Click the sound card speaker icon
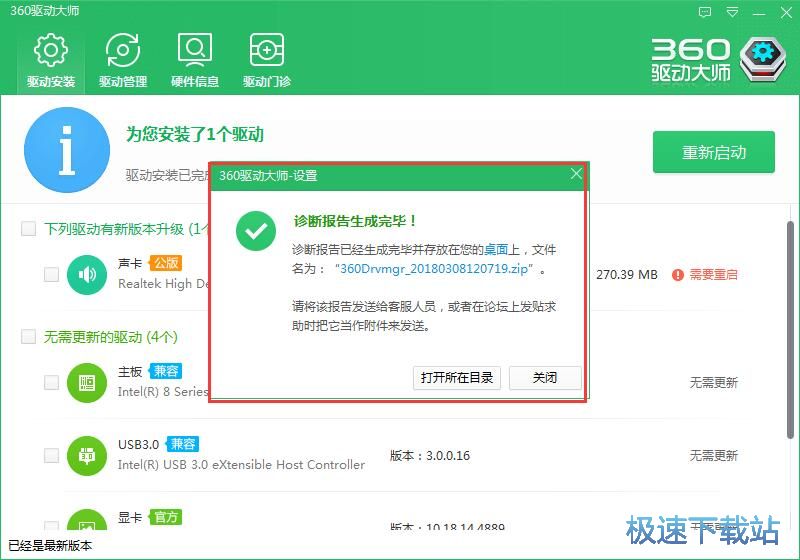This screenshot has width=800, height=560. coord(87,274)
